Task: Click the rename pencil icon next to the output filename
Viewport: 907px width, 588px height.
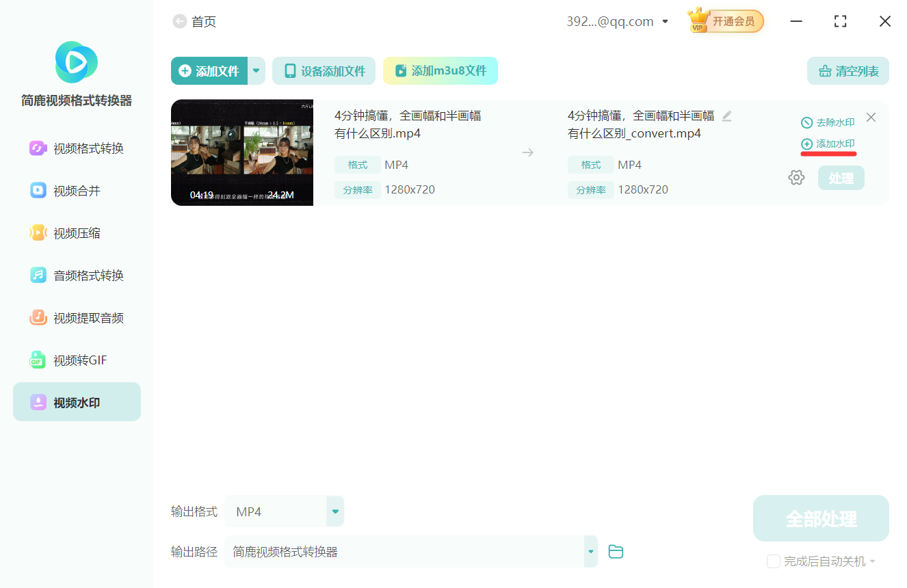Action: point(726,116)
